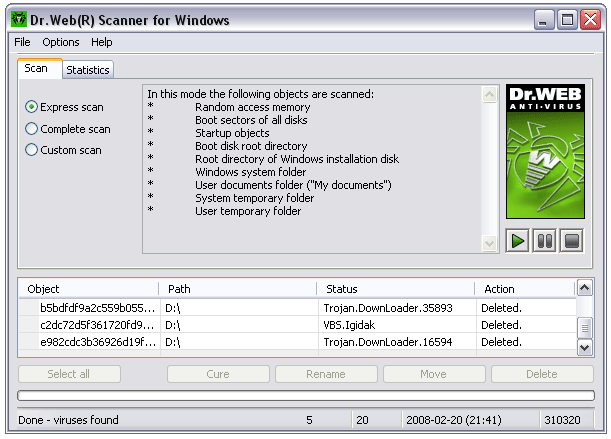This screenshot has height=439, width=611.
Task: Click the Dr.Web spider title bar icon
Action: [x=18, y=19]
